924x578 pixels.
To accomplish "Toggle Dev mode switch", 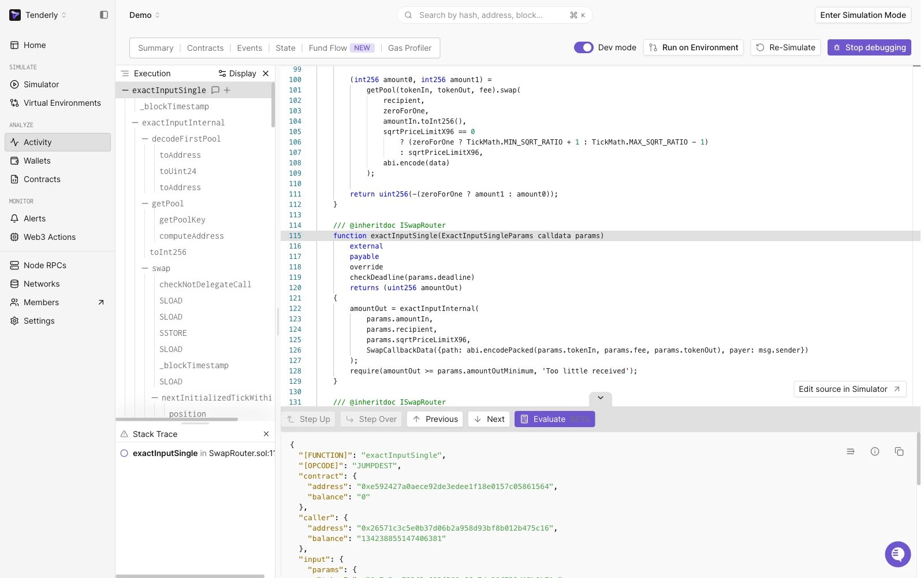I will tap(583, 47).
